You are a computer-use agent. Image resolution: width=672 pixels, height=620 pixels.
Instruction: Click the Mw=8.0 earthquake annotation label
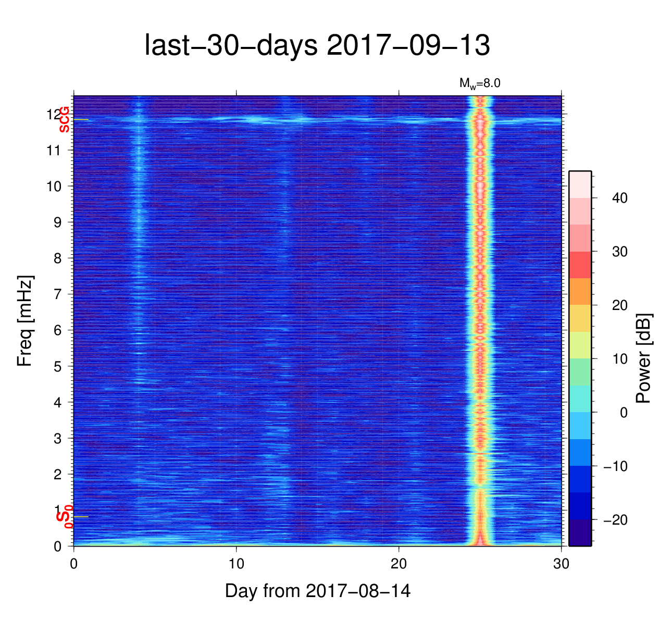coord(479,83)
